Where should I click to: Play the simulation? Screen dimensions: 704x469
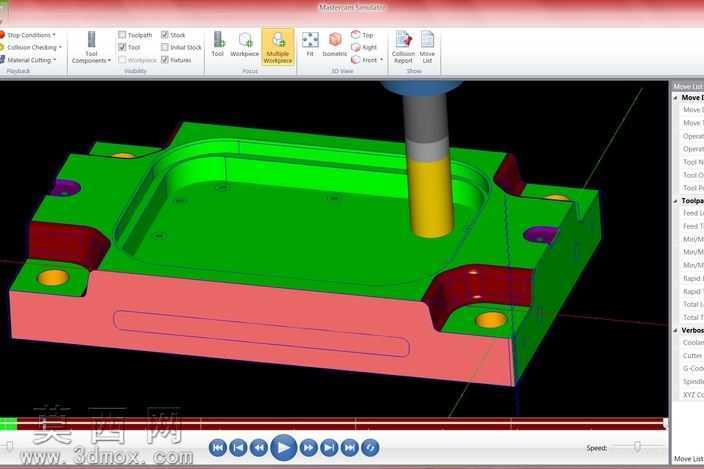[x=283, y=447]
